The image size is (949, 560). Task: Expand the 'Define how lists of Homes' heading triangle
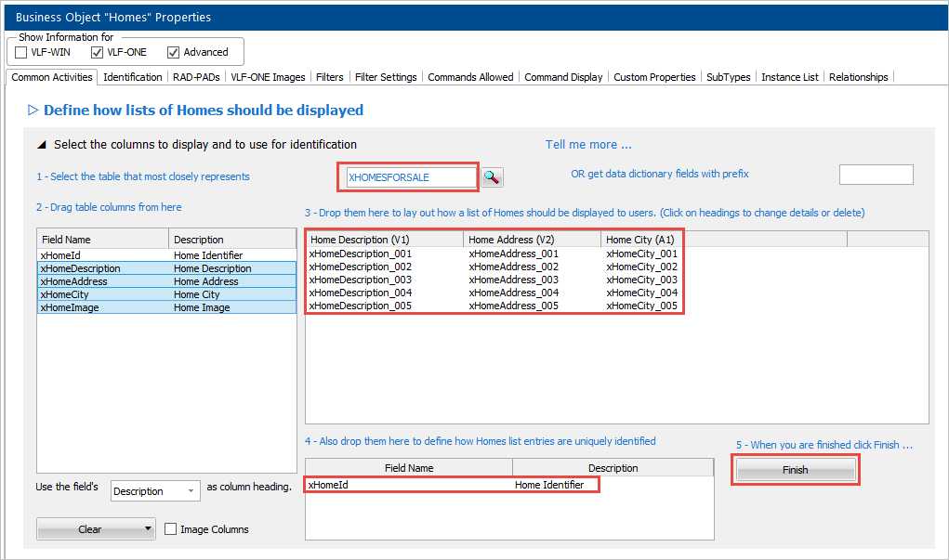33,110
